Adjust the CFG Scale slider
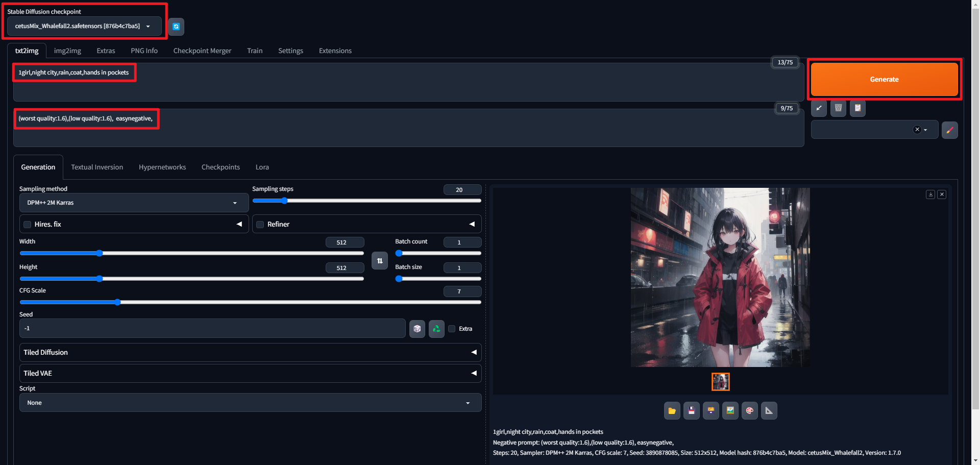This screenshot has width=980, height=465. [x=250, y=302]
